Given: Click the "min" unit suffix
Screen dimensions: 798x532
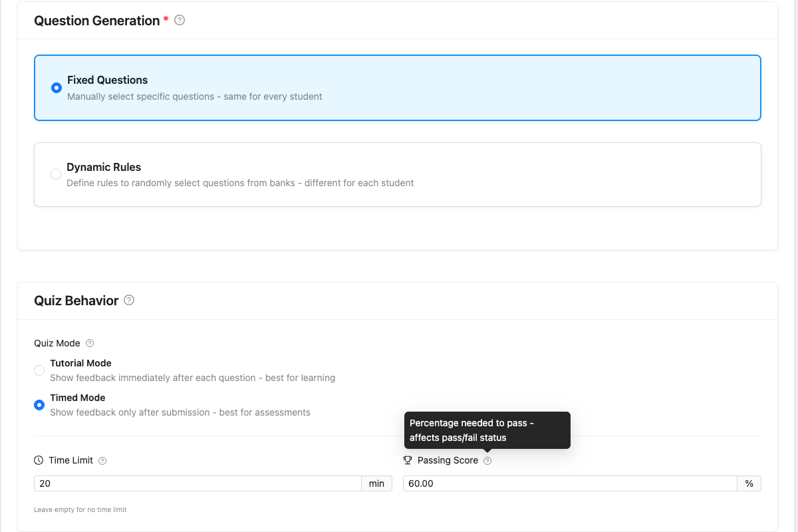Looking at the screenshot, I should click(376, 483).
